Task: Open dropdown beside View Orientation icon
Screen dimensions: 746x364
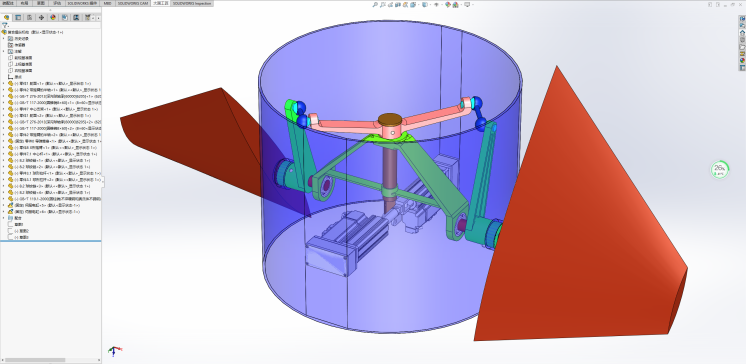Action: [419, 5]
